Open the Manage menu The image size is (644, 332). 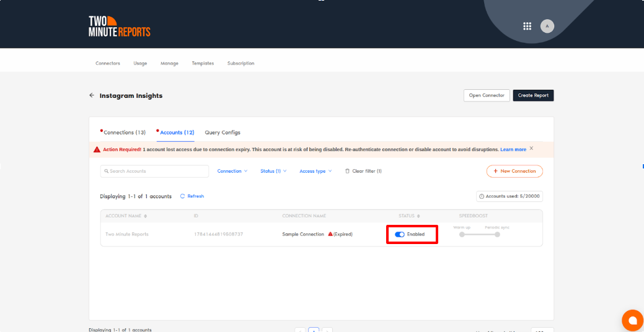(x=169, y=63)
